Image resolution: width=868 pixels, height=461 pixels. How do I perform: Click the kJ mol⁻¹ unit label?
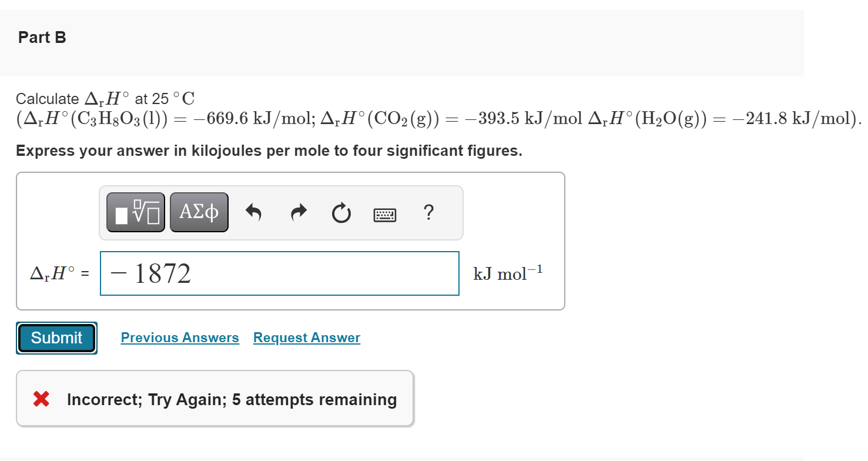pos(508,272)
